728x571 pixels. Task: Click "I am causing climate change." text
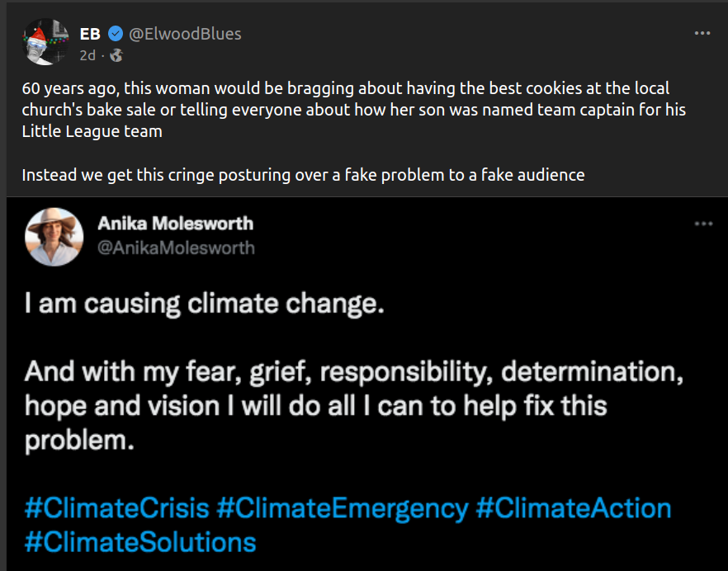pos(204,304)
